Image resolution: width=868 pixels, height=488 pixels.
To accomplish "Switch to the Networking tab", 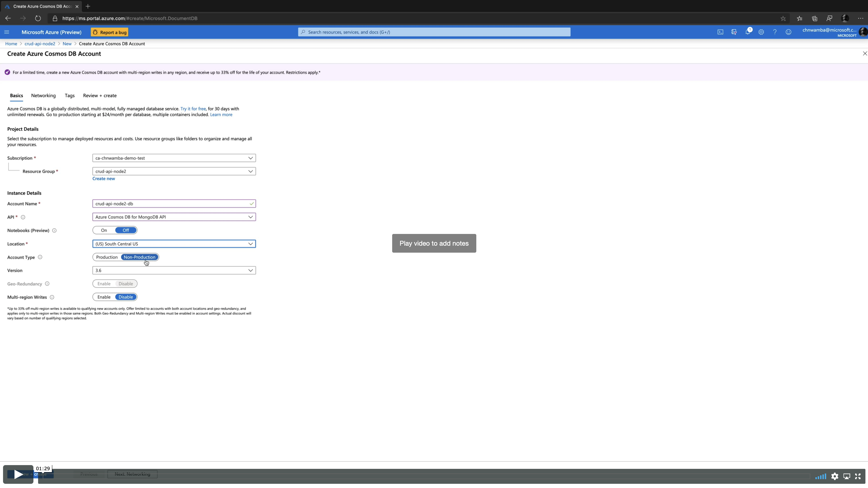I will click(x=43, y=96).
